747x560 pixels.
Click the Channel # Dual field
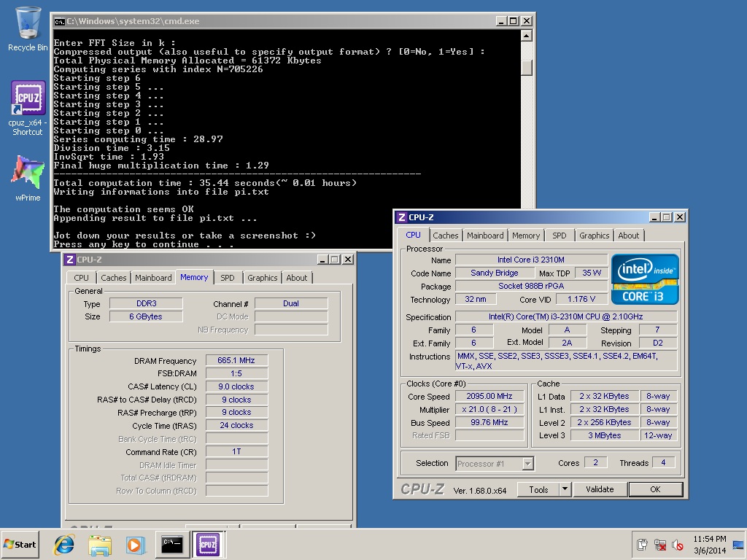click(x=291, y=304)
